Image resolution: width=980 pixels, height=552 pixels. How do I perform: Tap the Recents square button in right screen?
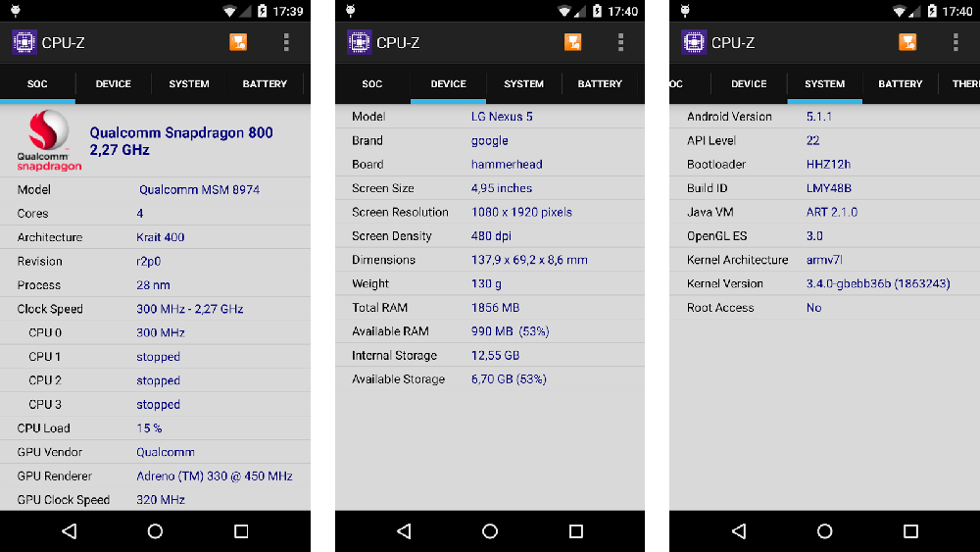910,531
